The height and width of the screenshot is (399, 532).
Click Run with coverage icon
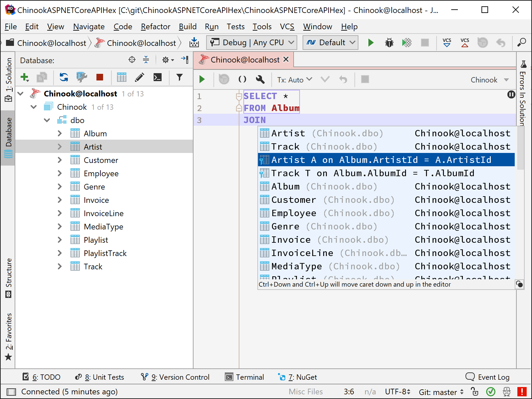(x=407, y=43)
